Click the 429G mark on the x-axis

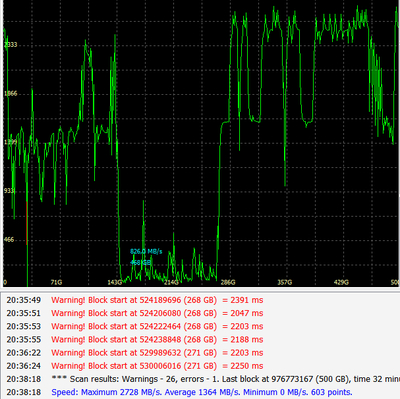[x=341, y=282]
